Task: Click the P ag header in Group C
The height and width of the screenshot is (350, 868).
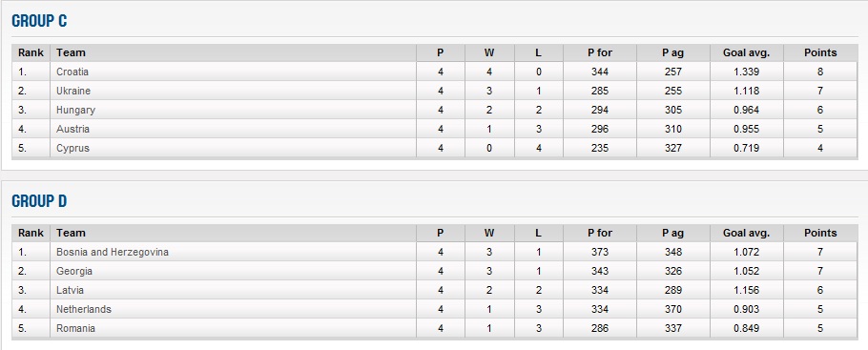Action: (x=672, y=52)
